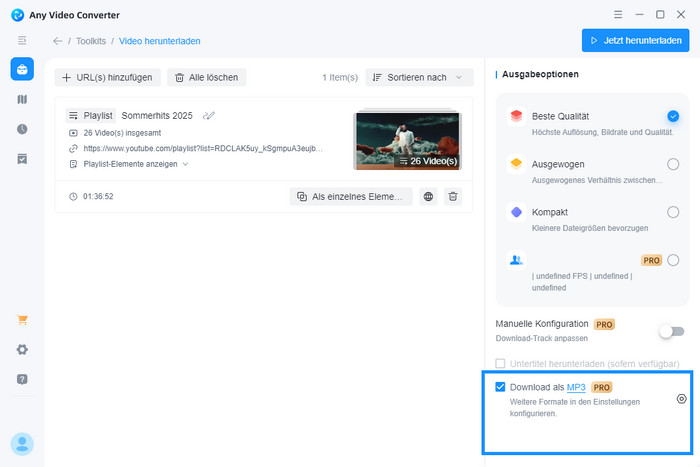Click the globe icon for the playlist
Screen dimensions: 700x467
[x=428, y=196]
